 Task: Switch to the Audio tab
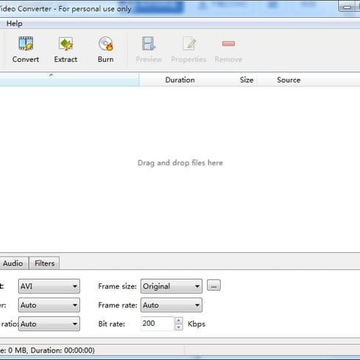pos(13,263)
